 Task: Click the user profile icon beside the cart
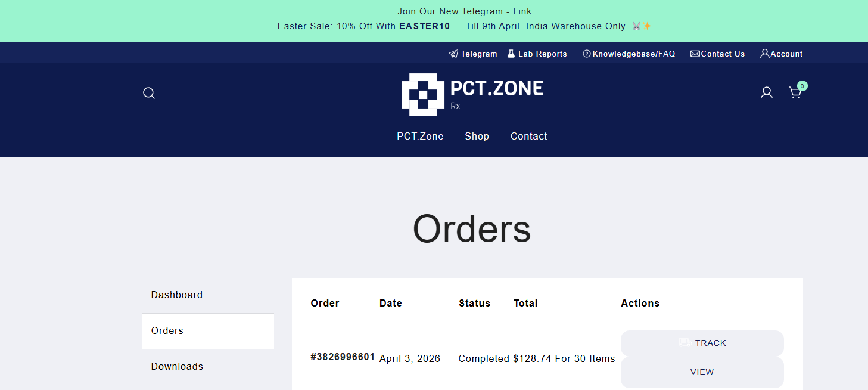click(x=767, y=92)
